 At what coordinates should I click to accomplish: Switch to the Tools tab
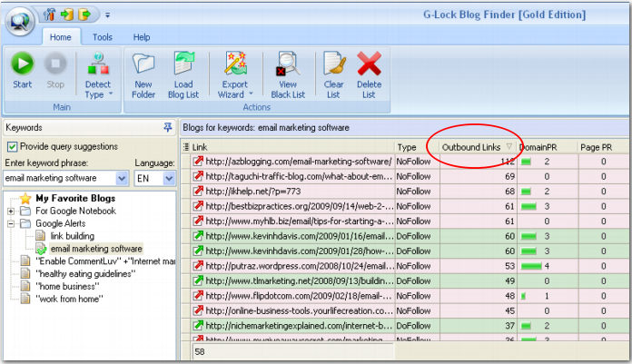pos(103,37)
